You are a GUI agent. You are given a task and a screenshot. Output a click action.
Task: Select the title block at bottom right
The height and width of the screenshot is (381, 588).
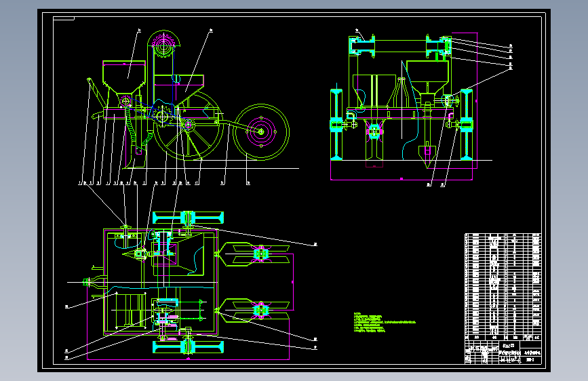point(503,352)
